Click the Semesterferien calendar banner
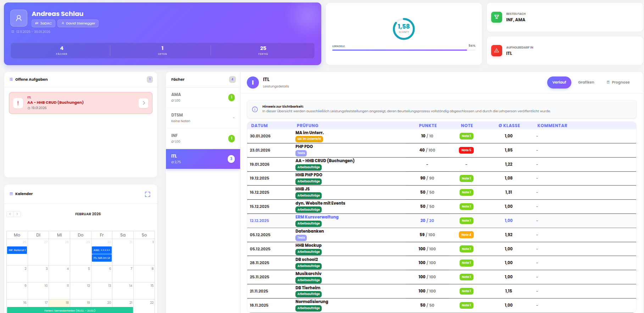Image resolution: width=644 pixels, height=313 pixels. click(70, 311)
